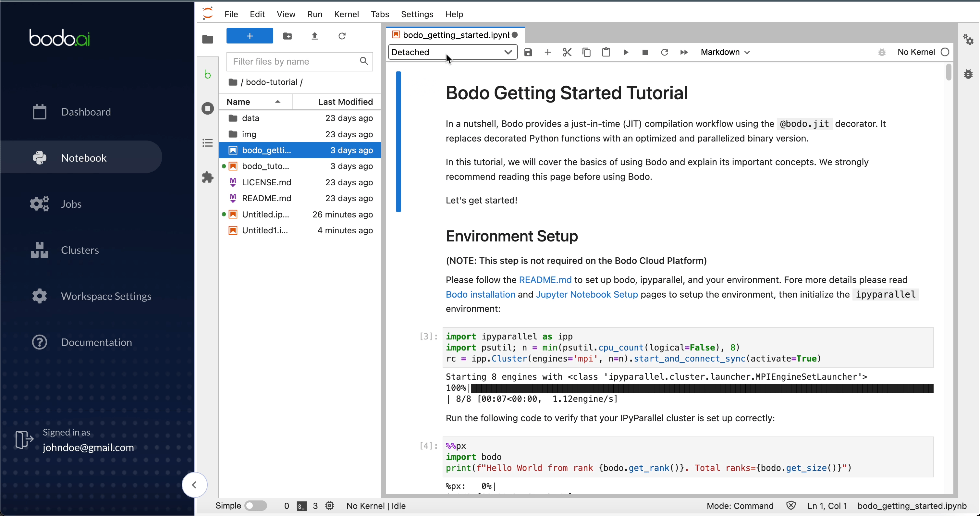Open the Run menu

point(315,14)
